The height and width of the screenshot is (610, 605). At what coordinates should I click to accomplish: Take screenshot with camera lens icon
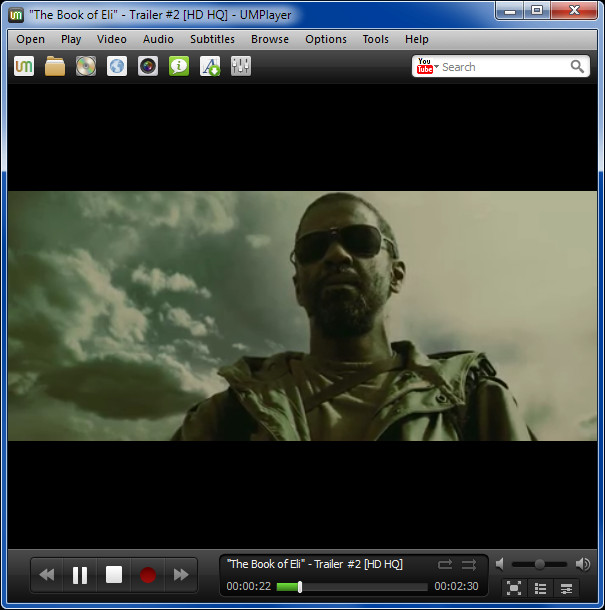coord(148,66)
